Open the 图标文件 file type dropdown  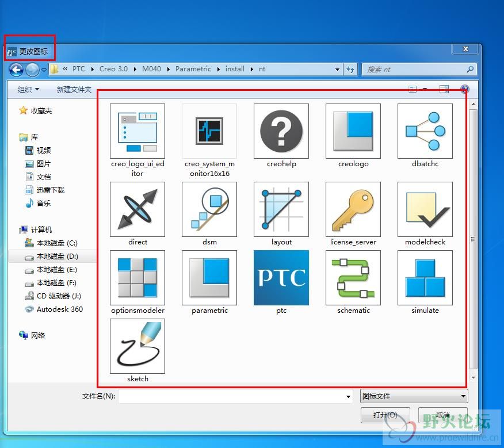tap(414, 396)
